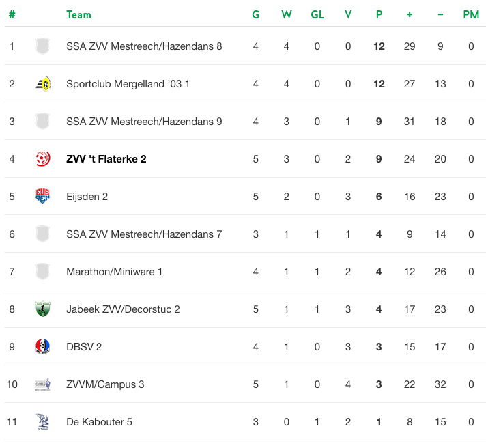Open Jabeek ZVV/Decorstuc 2 team page
This screenshot has width=488, height=448.
pyautogui.click(x=123, y=309)
